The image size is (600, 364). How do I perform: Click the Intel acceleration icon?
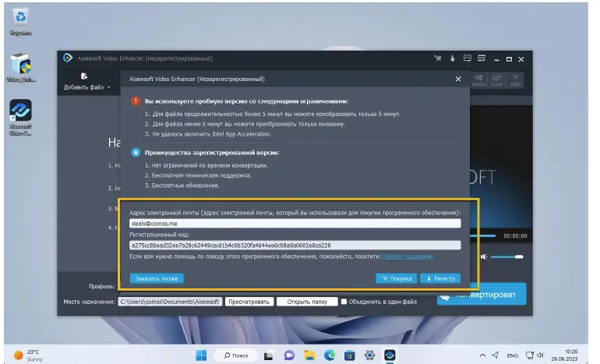pyautogui.click(x=496, y=80)
